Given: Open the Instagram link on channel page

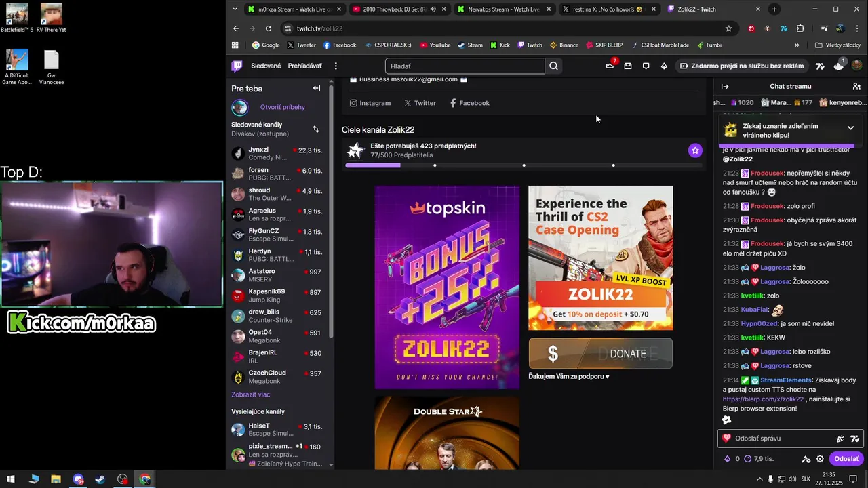Looking at the screenshot, I should pyautogui.click(x=370, y=103).
